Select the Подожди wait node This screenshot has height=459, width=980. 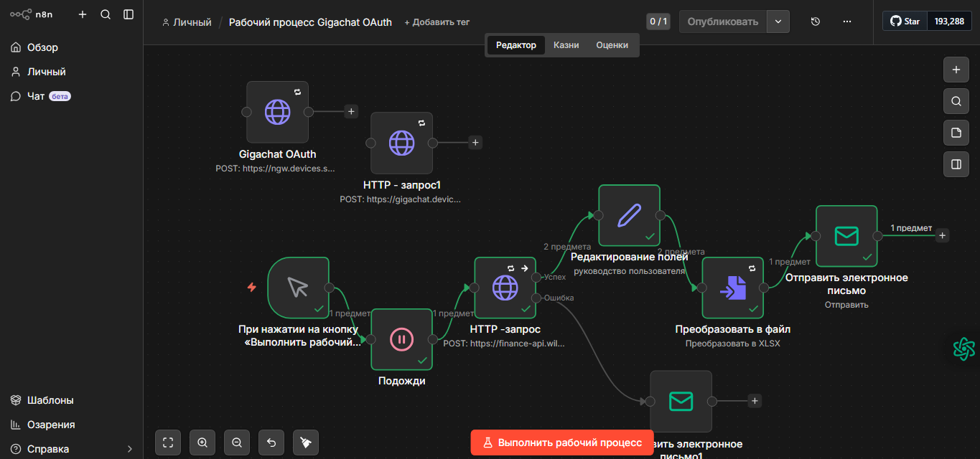pos(401,339)
